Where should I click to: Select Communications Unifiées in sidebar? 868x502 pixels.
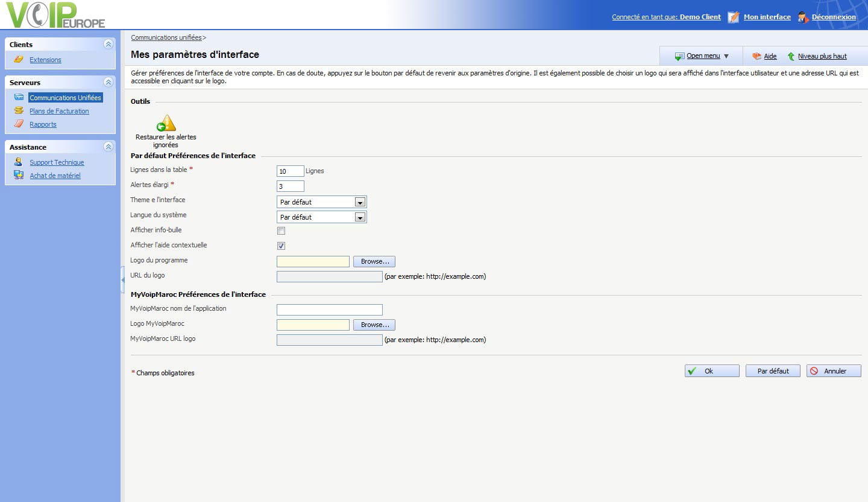pos(65,98)
